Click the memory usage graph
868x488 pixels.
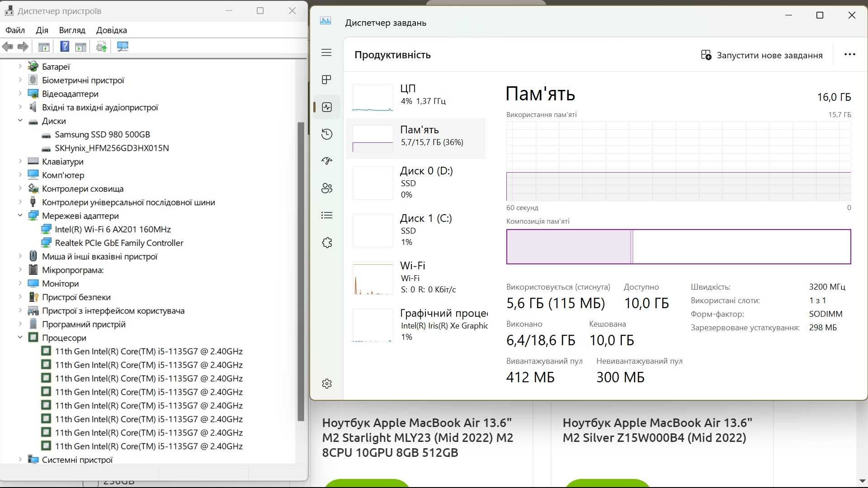point(679,161)
